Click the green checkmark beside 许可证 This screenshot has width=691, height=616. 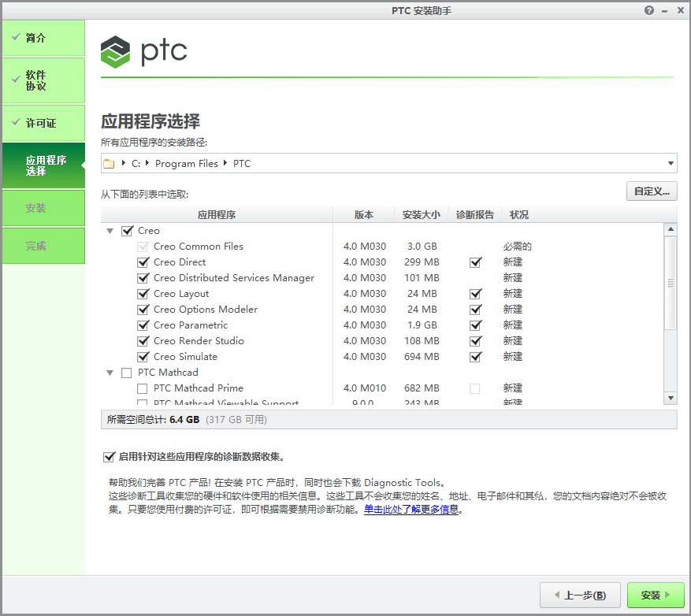tap(17, 123)
